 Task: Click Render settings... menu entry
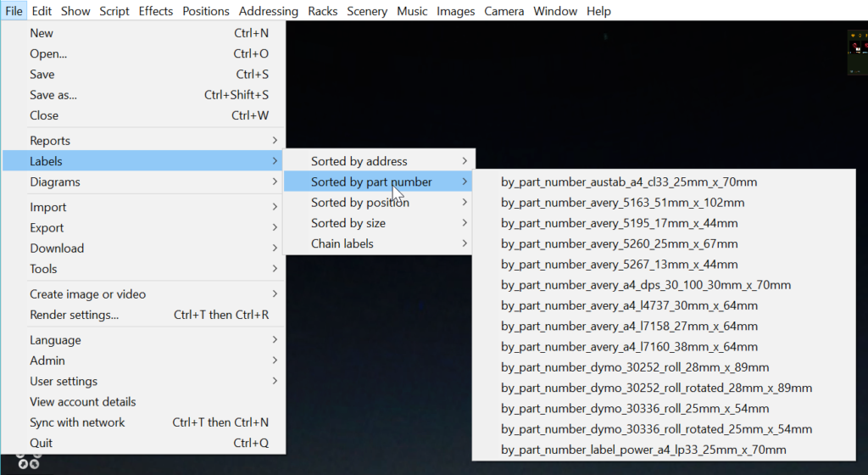(75, 315)
